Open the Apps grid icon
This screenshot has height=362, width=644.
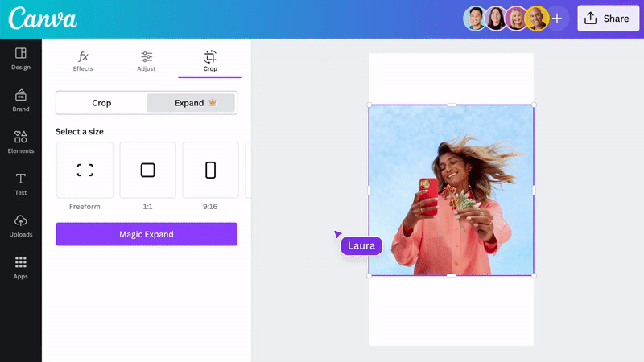click(x=21, y=268)
